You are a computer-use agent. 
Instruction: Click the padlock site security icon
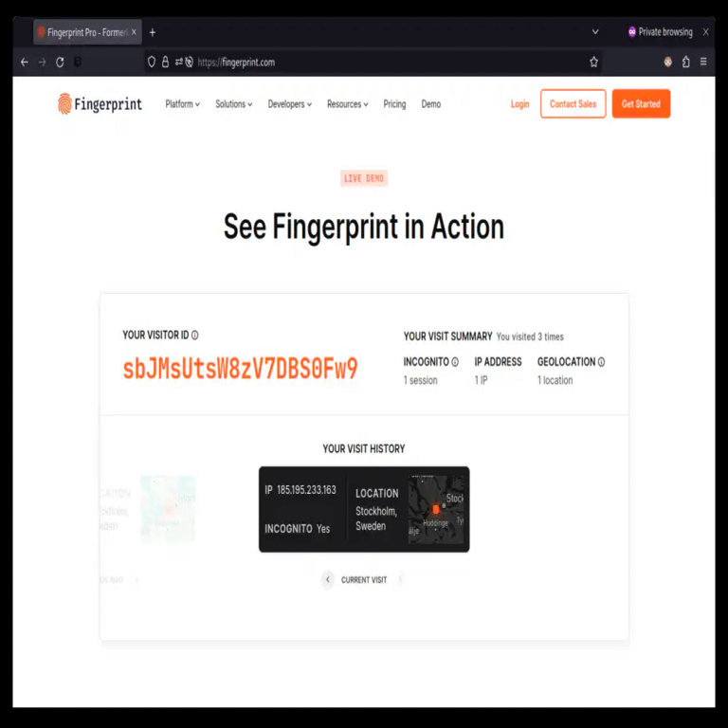(x=165, y=62)
